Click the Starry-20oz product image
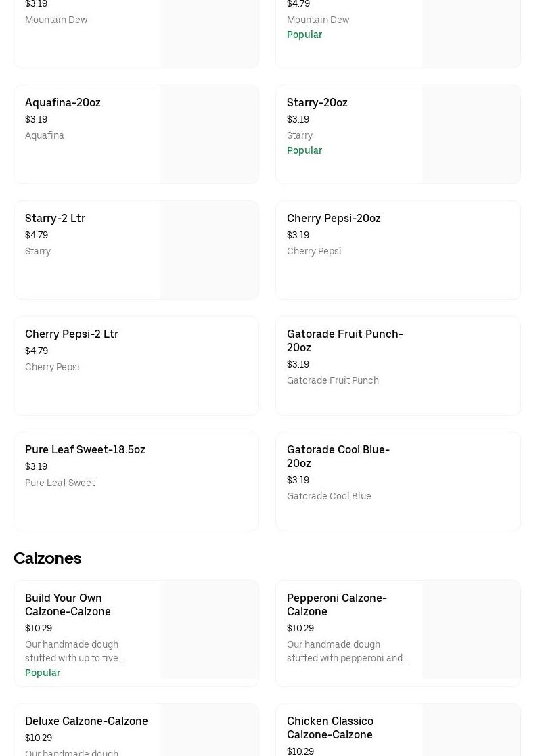Screen dimensions: 544x756 (x=471, y=134)
